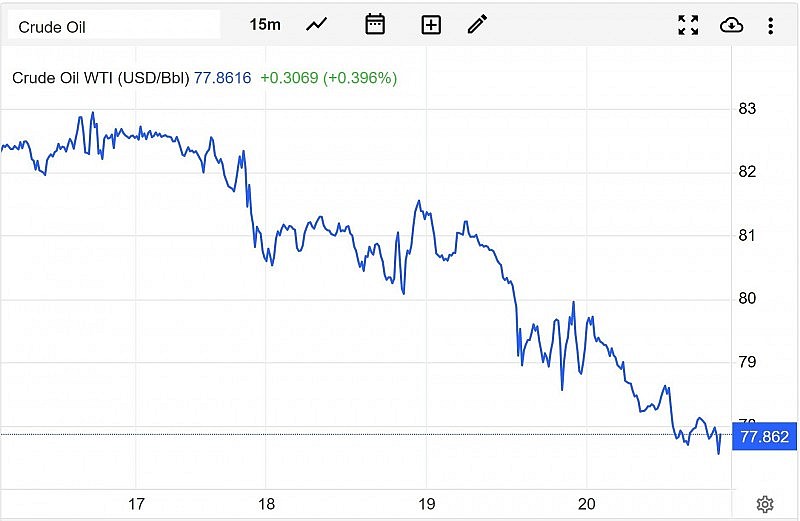
Task: Click the Crude Oil search field
Action: click(114, 26)
